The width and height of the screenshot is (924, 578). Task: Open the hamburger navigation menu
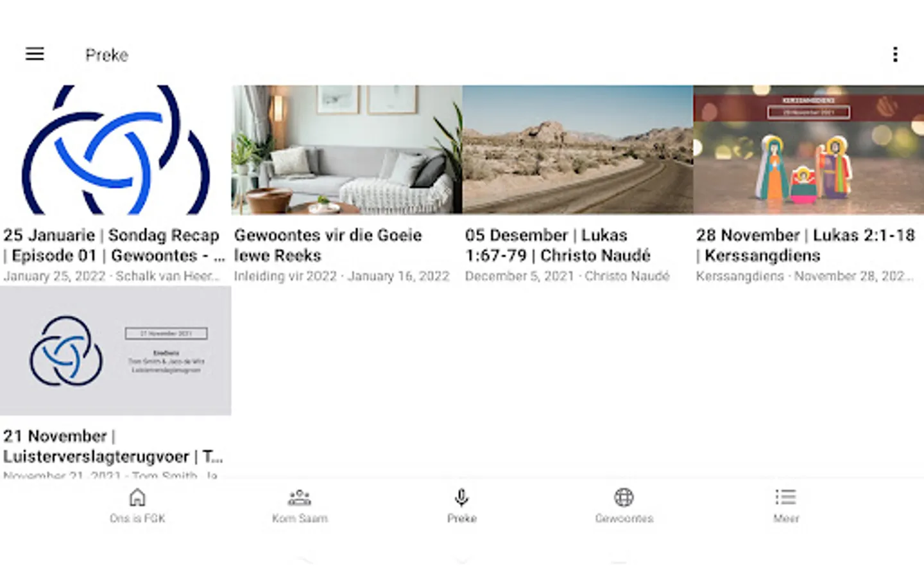[x=35, y=54]
